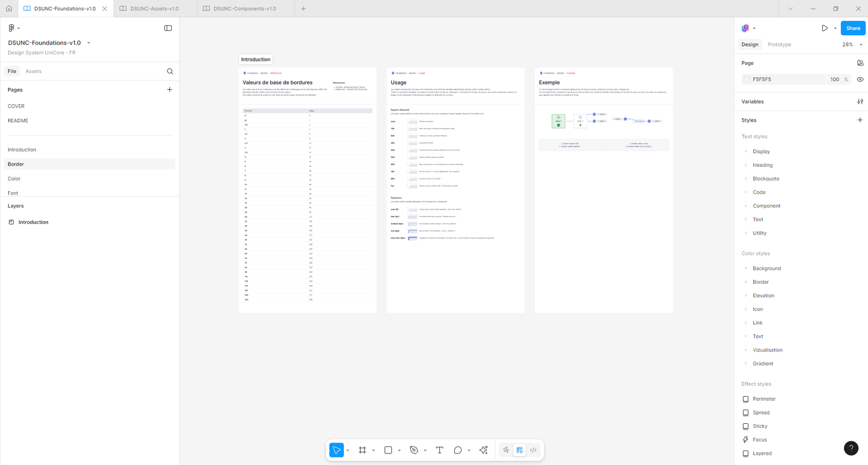Viewport: 868px width, 465px height.
Task: Open the Variables settings icon
Action: 860,101
